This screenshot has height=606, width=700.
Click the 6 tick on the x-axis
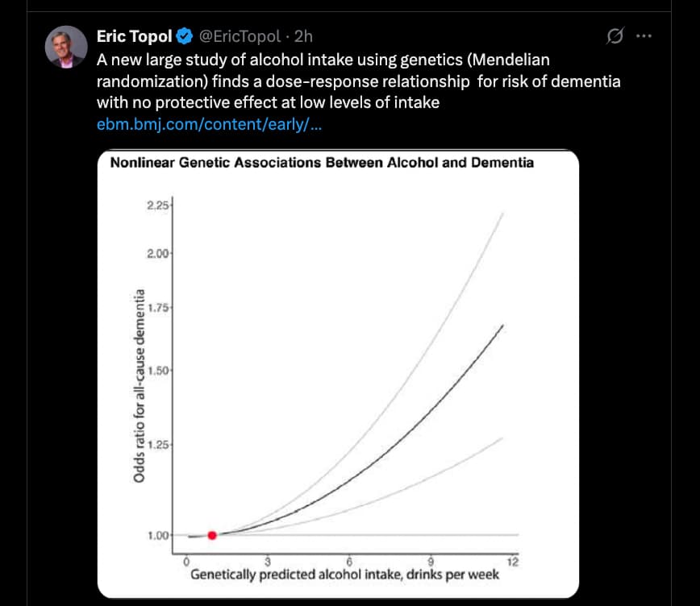pyautogui.click(x=349, y=562)
